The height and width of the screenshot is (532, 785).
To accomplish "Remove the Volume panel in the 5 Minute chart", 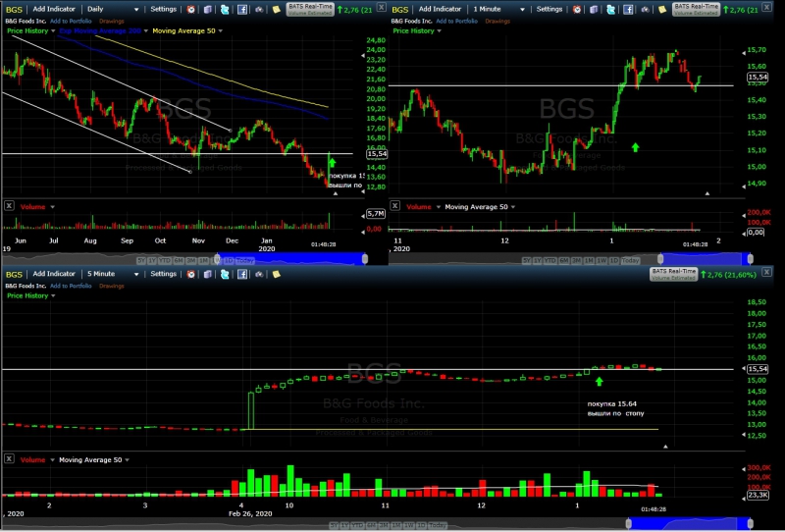I will (x=9, y=458).
